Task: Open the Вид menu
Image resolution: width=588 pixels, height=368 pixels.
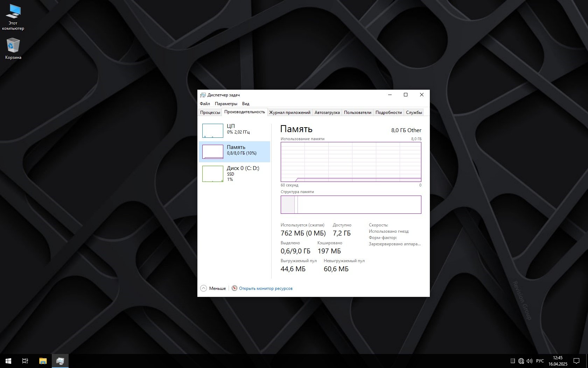Action: point(246,104)
